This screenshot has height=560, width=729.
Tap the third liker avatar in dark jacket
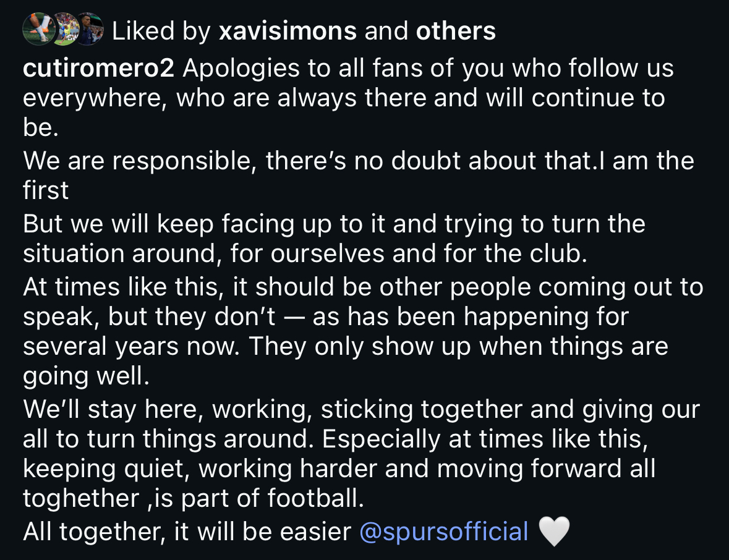90,29
